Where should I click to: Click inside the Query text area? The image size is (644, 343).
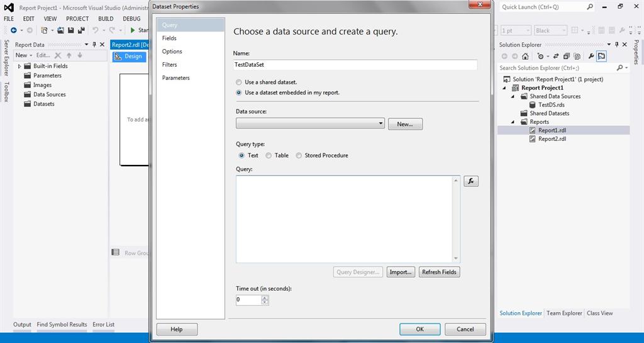[x=344, y=219]
